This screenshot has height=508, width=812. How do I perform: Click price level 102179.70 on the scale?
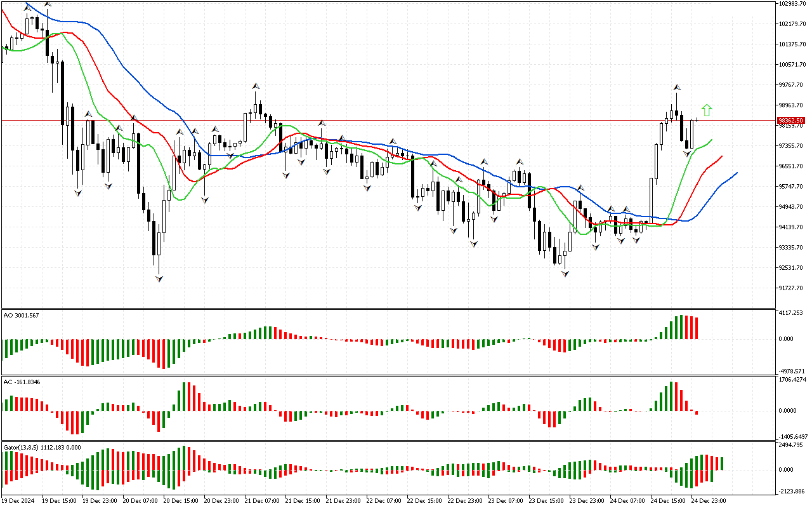(793, 24)
